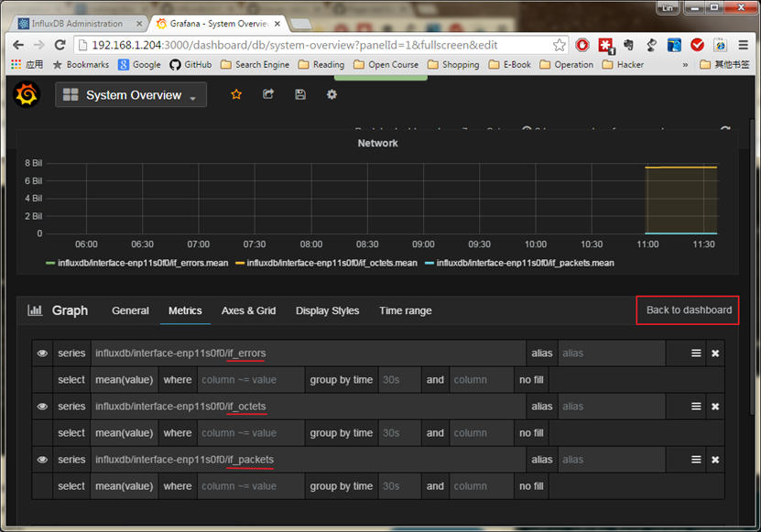Viewport: 761px width, 532px height.
Task: Star the System Overview dashboard
Action: click(236, 94)
